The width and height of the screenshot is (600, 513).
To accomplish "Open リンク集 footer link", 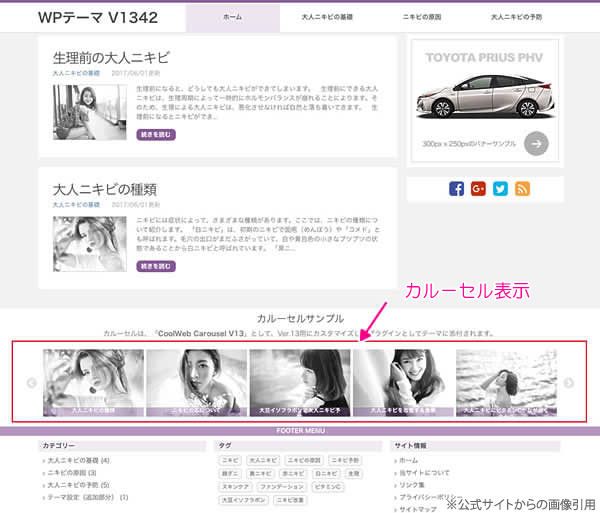I will (412, 485).
